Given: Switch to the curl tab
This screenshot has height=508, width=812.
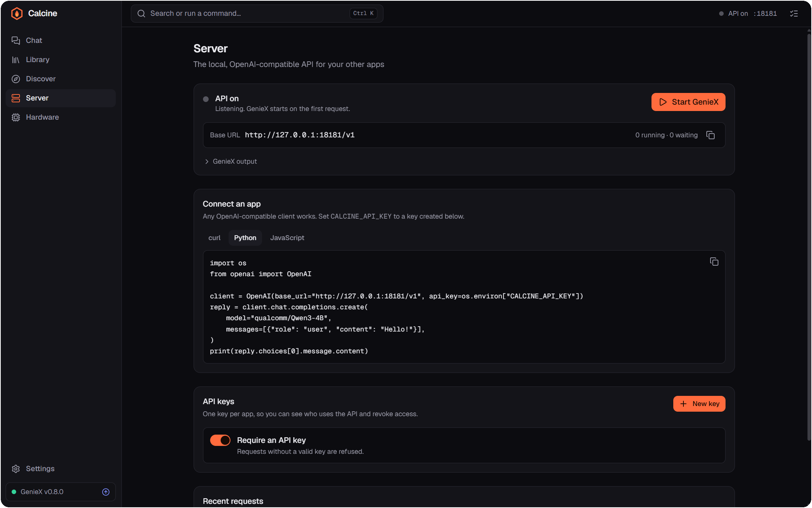Looking at the screenshot, I should (214, 238).
